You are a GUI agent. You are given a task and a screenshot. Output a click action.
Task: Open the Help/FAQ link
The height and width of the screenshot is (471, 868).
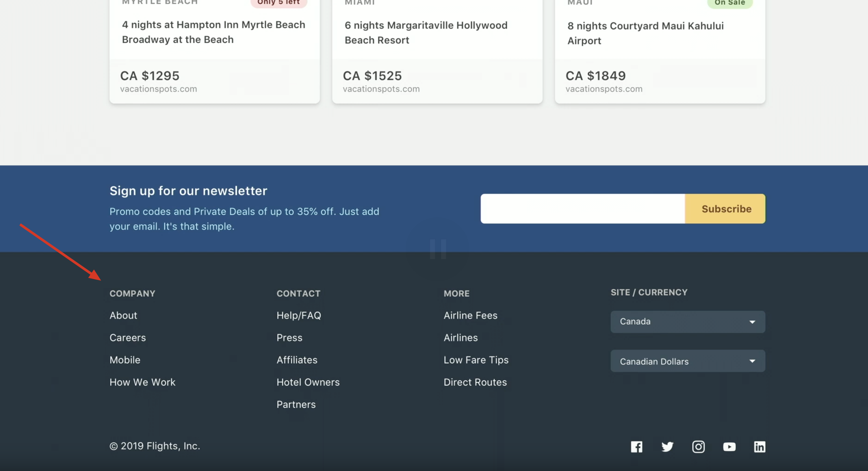click(x=299, y=316)
